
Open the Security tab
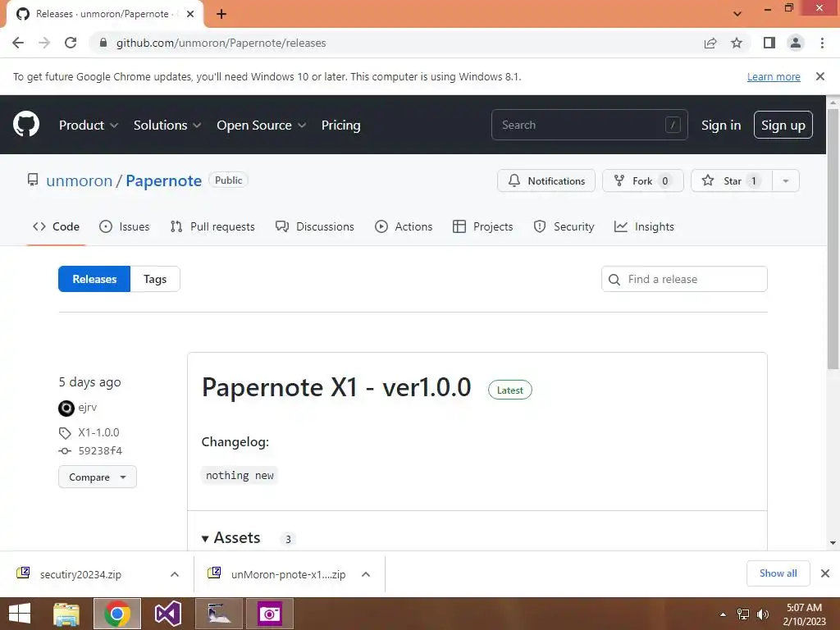point(564,226)
